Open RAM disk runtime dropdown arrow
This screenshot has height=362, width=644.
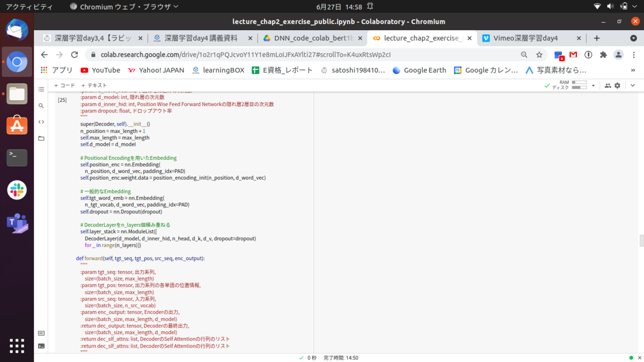[593, 86]
